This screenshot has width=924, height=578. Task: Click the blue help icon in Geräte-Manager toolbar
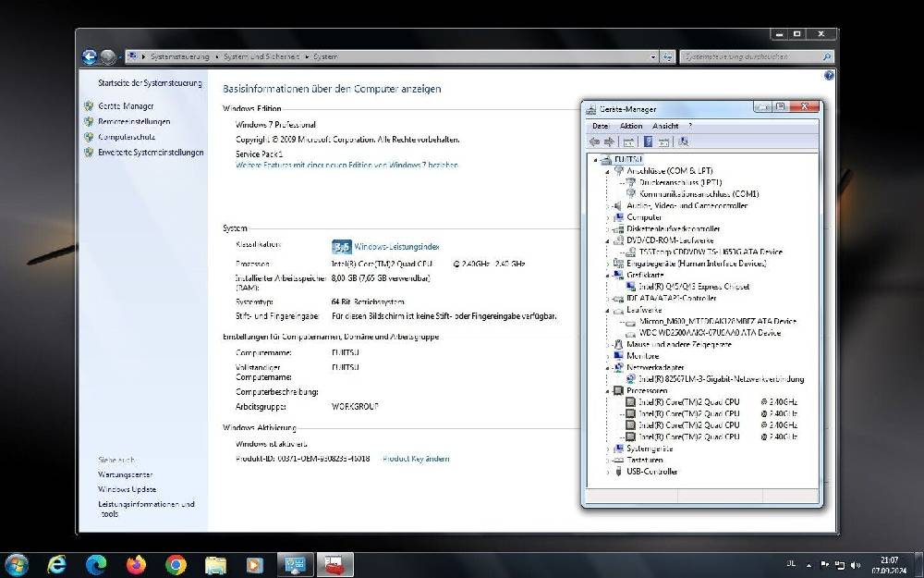648,141
